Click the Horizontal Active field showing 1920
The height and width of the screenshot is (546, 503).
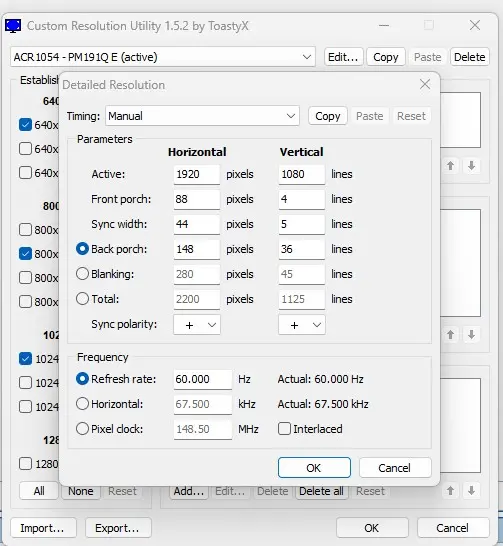[197, 174]
